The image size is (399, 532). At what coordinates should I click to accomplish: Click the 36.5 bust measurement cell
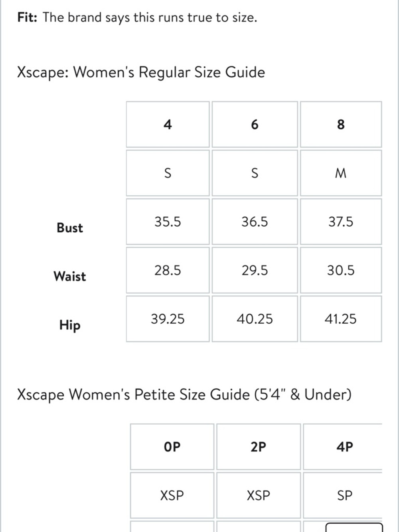[x=255, y=222]
